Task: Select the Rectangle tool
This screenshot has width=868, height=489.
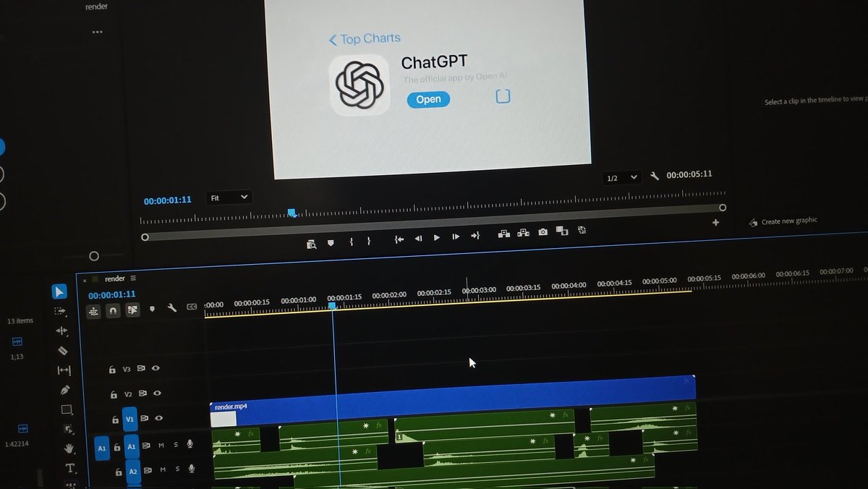Action: click(67, 409)
